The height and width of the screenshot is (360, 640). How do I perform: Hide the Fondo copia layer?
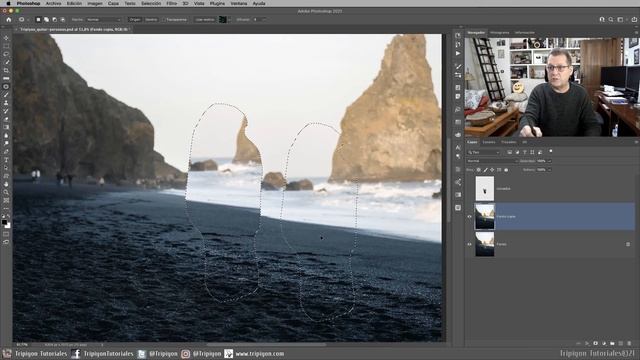point(469,217)
